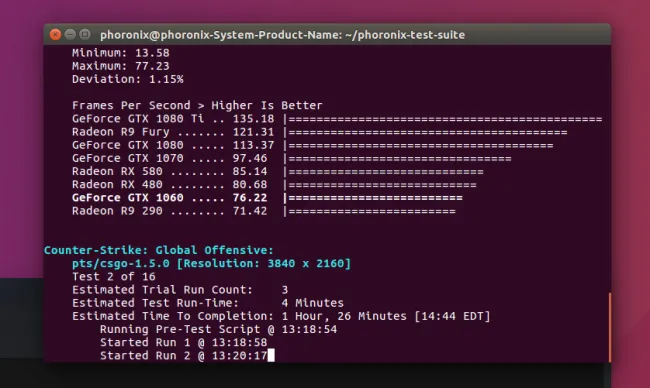Click the 'Minimum: 13.58' line
This screenshot has height=388, width=650.
[x=121, y=53]
